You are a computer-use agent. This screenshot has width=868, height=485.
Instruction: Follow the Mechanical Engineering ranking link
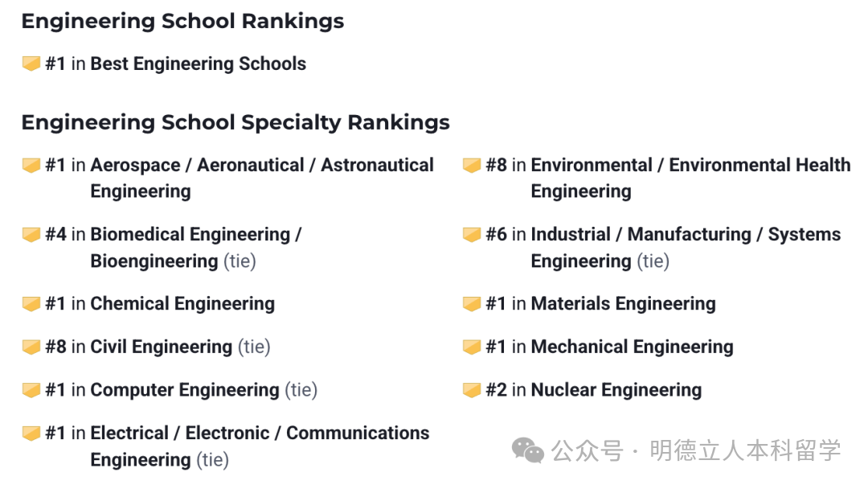coord(633,347)
